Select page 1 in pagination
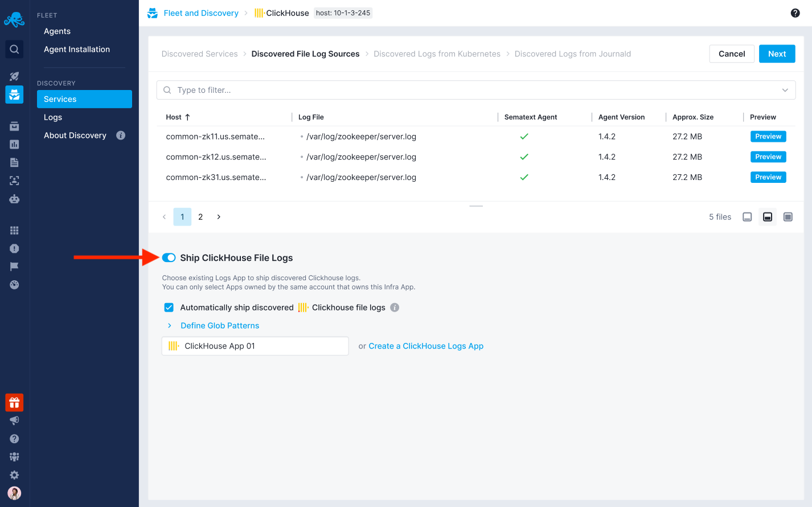 [x=182, y=217]
